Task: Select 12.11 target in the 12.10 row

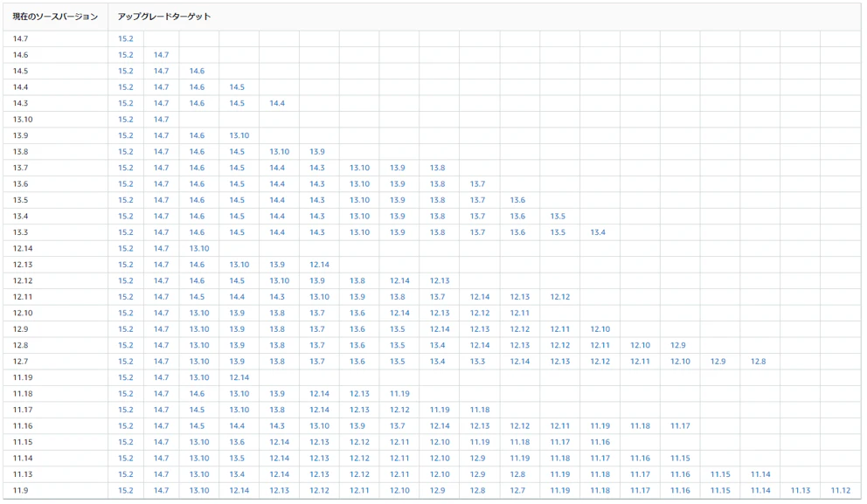Action: 520,313
